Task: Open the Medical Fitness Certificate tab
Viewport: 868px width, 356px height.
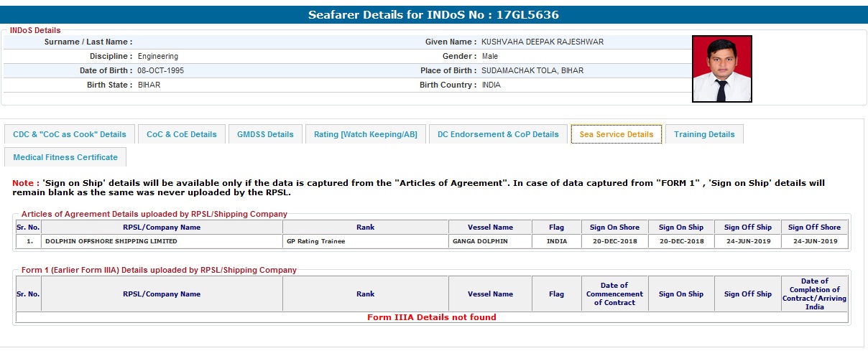Action: pos(65,157)
